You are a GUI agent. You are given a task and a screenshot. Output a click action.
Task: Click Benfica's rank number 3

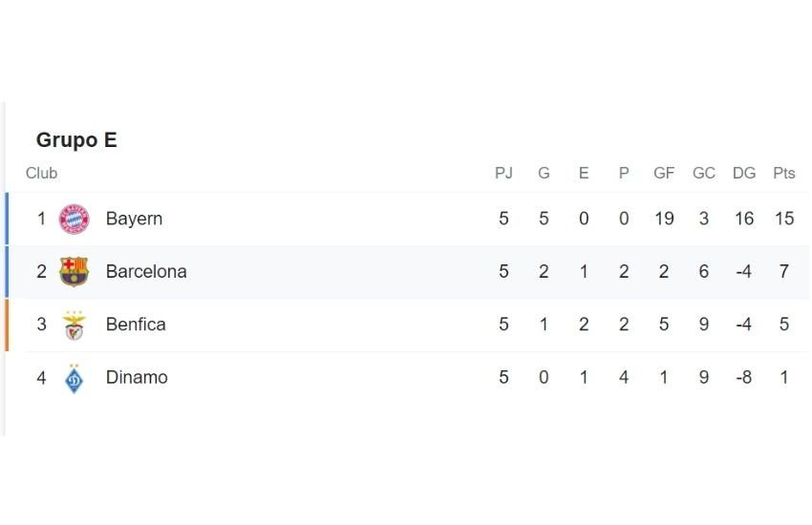click(41, 325)
